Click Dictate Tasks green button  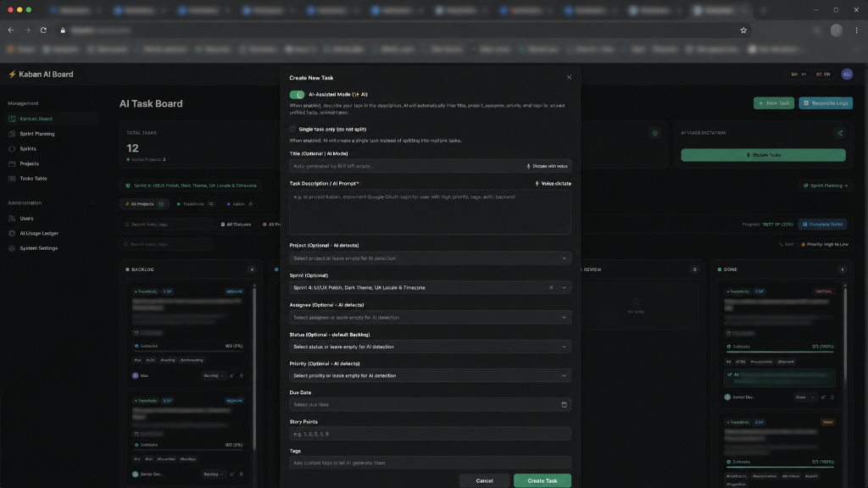[763, 155]
